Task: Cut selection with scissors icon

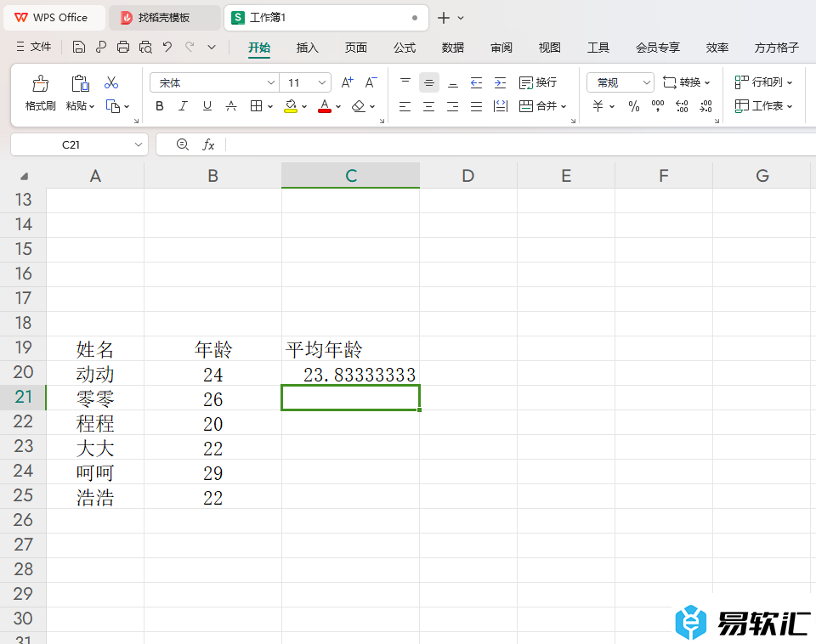Action: point(110,82)
